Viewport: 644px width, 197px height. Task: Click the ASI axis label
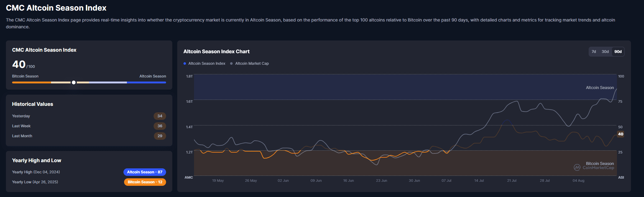point(621,177)
